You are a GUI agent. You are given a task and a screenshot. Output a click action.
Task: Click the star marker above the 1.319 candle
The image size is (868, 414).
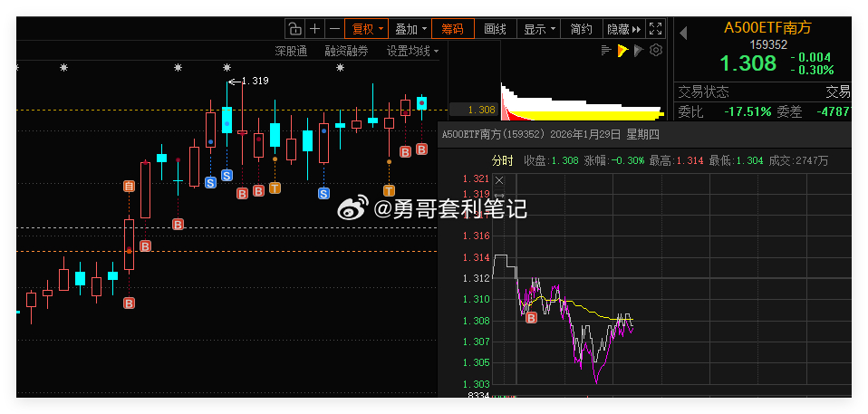pyautogui.click(x=227, y=68)
